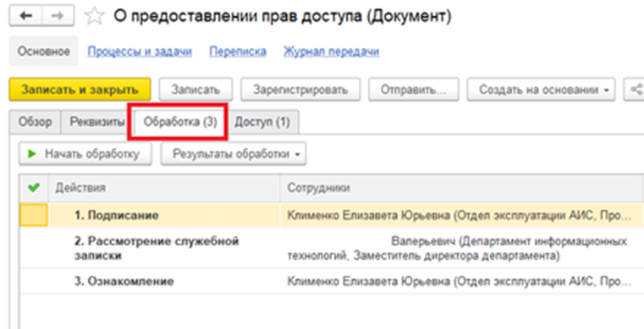Switch to the Реквизиты tab
644x329 pixels.
click(x=97, y=122)
